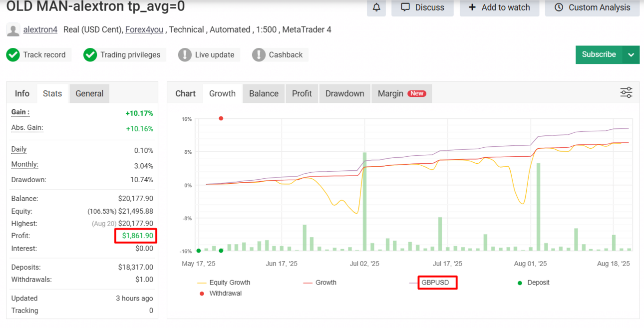644x328 pixels.
Task: Click Add to watch button
Action: point(499,7)
